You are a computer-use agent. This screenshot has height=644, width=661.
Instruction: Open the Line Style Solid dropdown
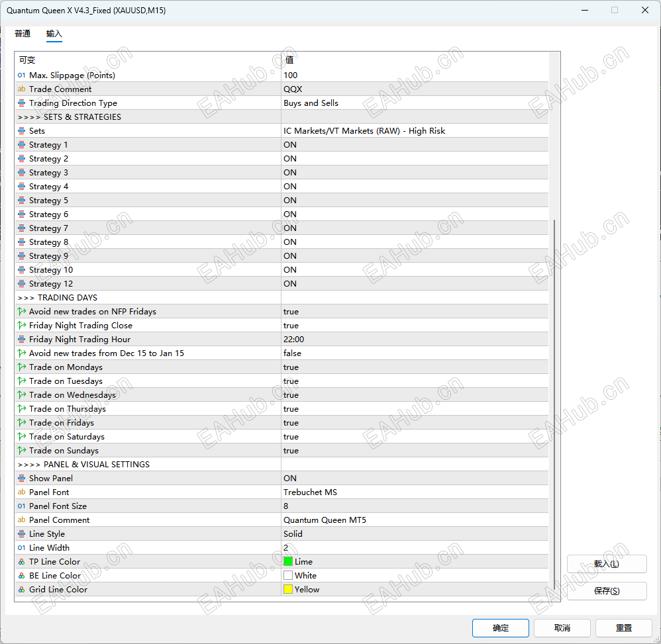coord(415,534)
